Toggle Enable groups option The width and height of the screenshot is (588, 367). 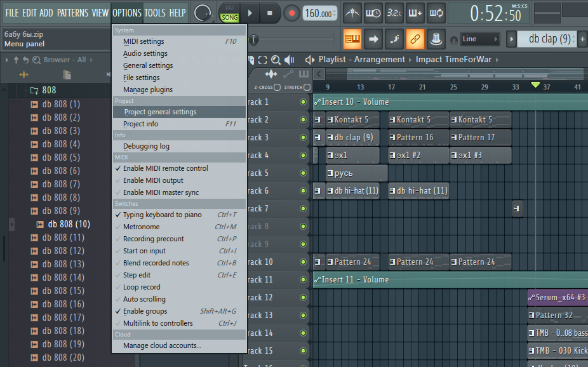click(180, 311)
